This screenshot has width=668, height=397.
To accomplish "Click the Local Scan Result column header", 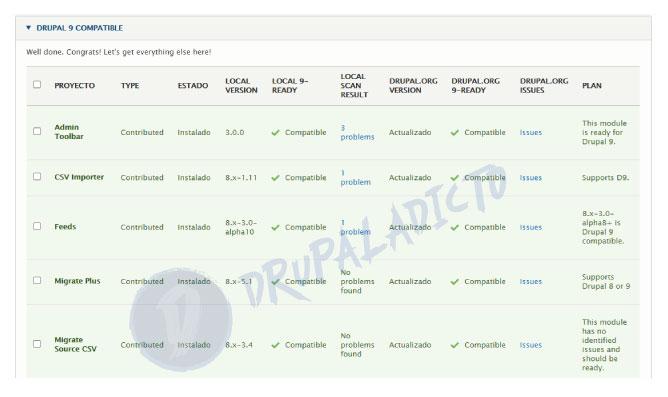I will click(354, 86).
